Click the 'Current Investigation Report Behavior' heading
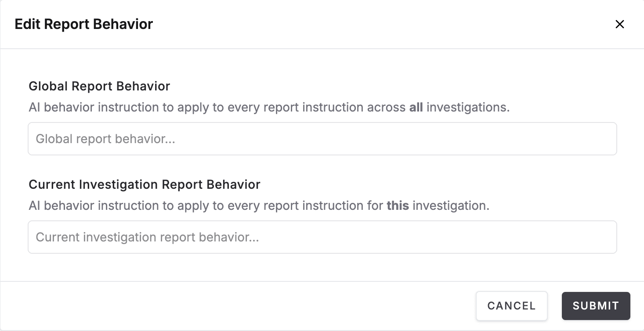The height and width of the screenshot is (331, 644). coord(145,184)
